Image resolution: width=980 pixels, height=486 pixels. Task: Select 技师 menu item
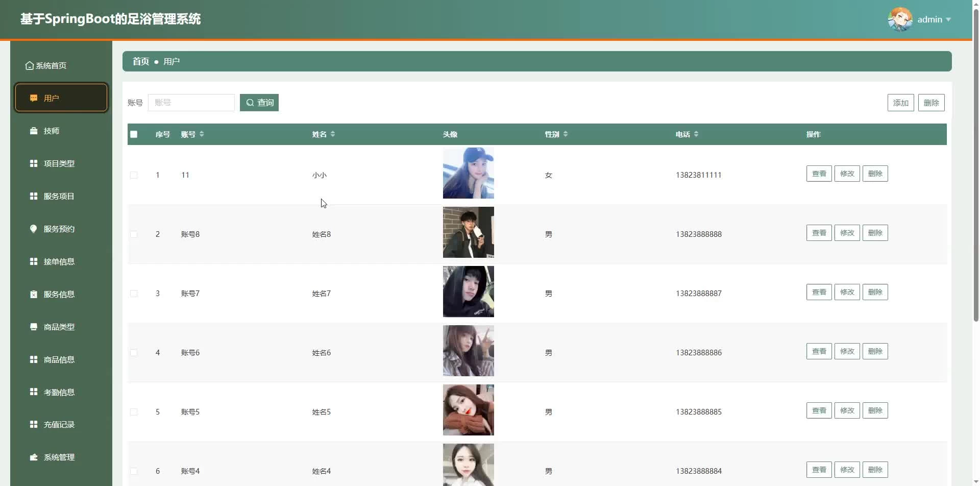(61, 131)
